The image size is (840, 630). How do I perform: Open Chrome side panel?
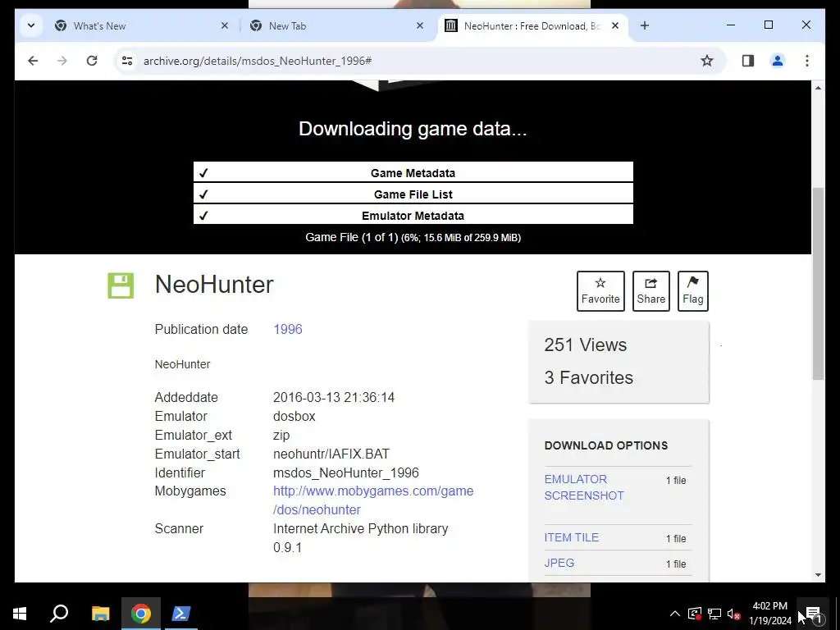click(x=748, y=61)
